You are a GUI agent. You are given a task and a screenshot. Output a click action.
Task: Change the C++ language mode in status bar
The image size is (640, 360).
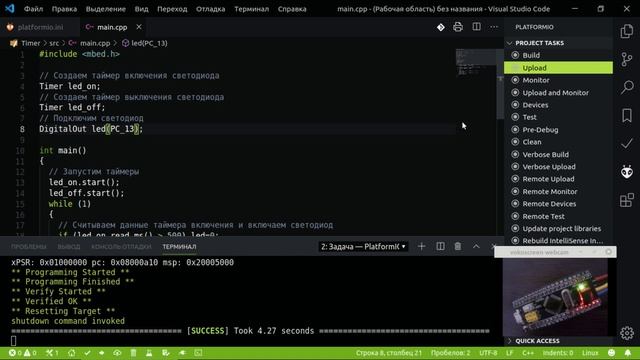click(528, 353)
